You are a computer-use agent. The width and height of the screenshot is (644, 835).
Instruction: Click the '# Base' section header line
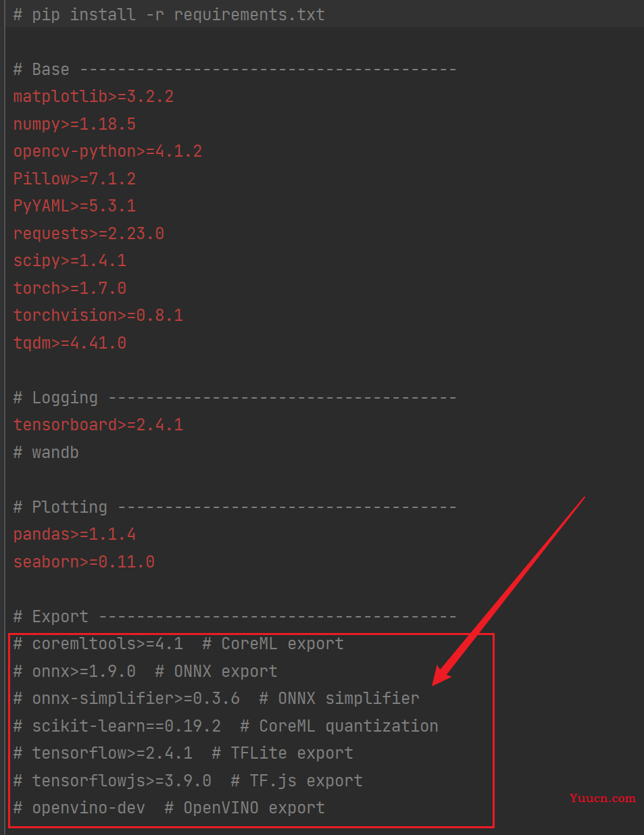click(x=234, y=69)
